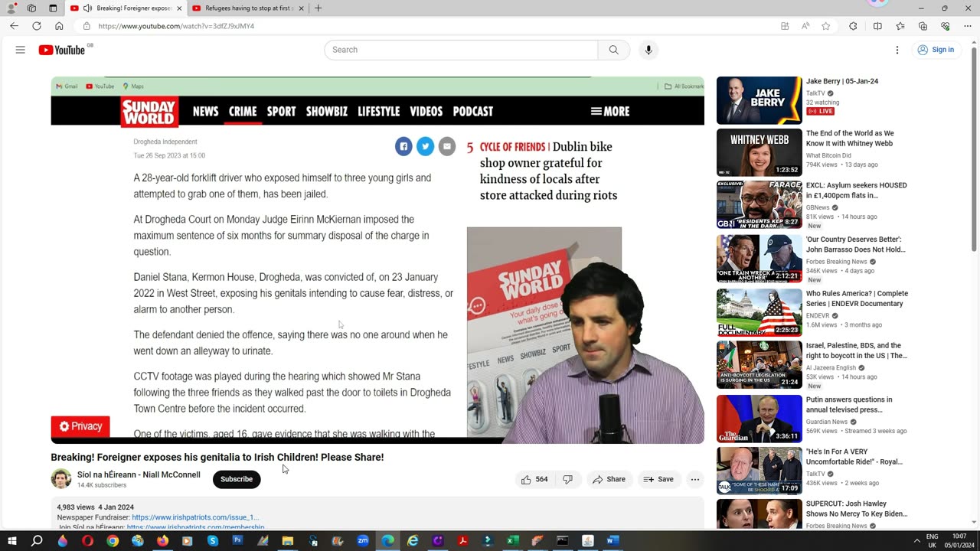Go back in the browser

[14, 26]
